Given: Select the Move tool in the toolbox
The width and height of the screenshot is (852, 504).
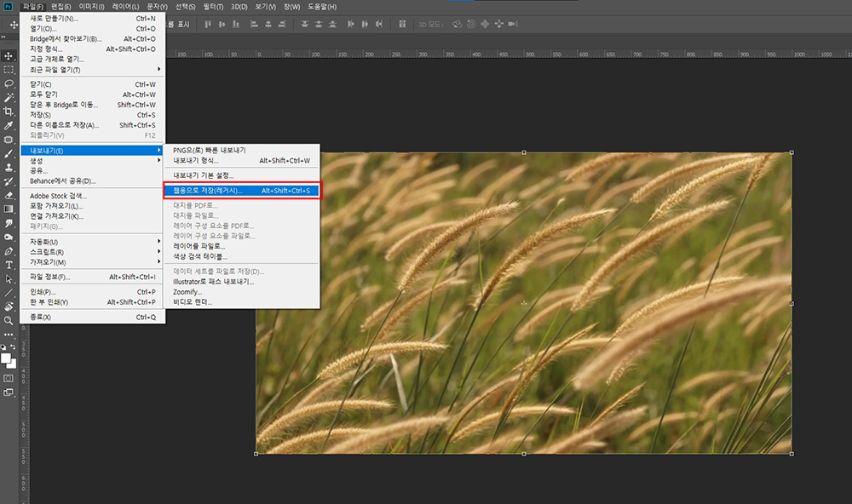Looking at the screenshot, I should pos(9,56).
